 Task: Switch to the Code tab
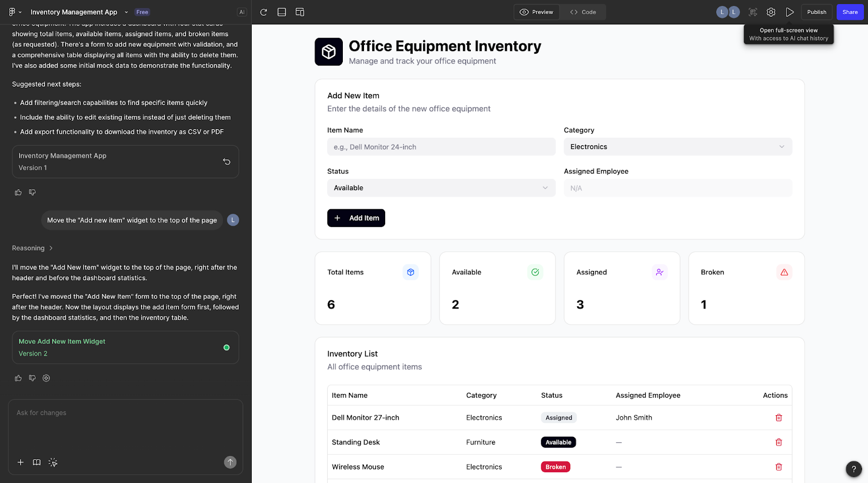point(583,12)
